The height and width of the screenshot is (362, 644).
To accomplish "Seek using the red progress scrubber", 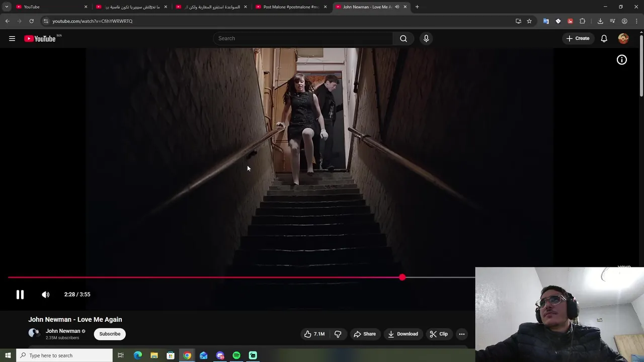I will point(402,277).
